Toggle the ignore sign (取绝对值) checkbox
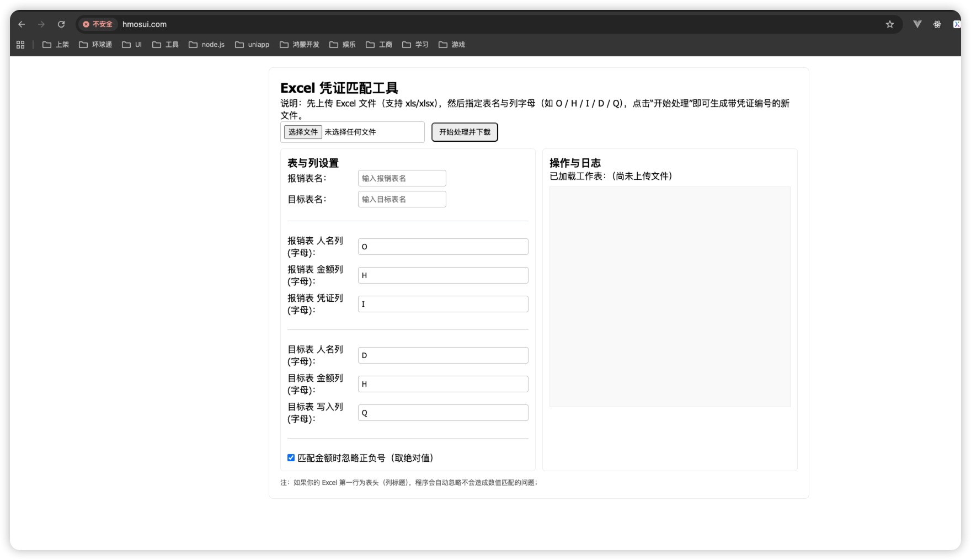Viewport: 971px width, 560px height. pyautogui.click(x=291, y=458)
